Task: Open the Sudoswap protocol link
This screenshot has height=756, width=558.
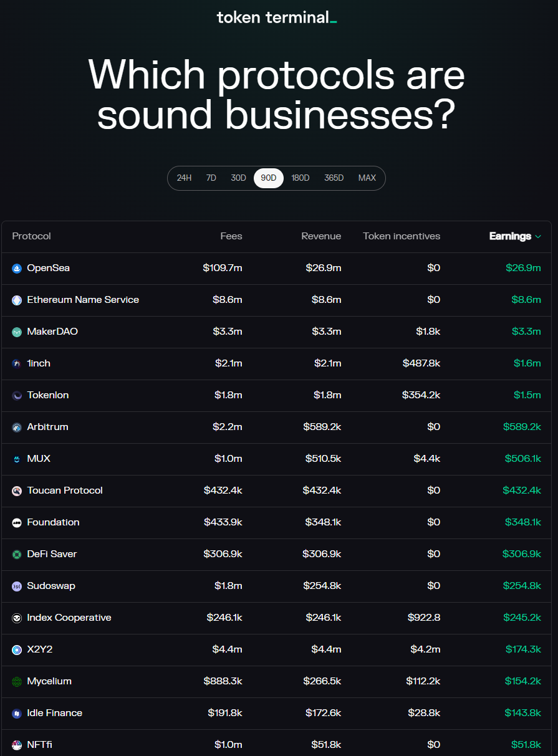Action: tap(51, 586)
